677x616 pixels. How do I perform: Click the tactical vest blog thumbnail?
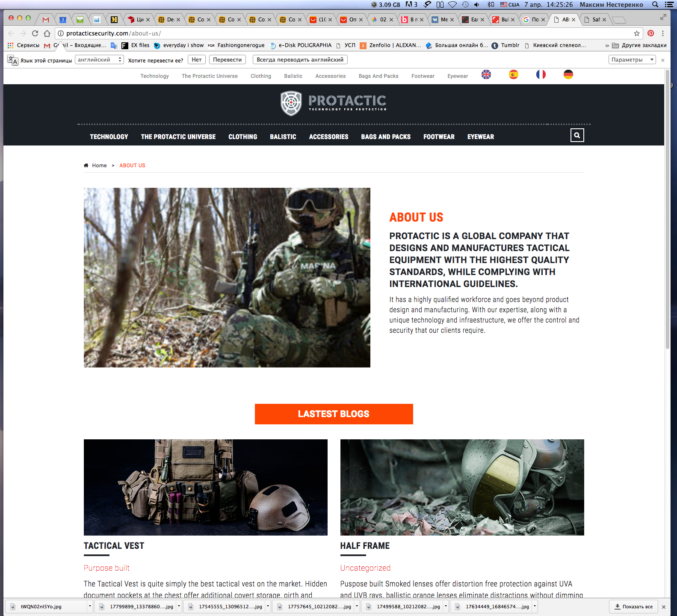[x=206, y=487]
